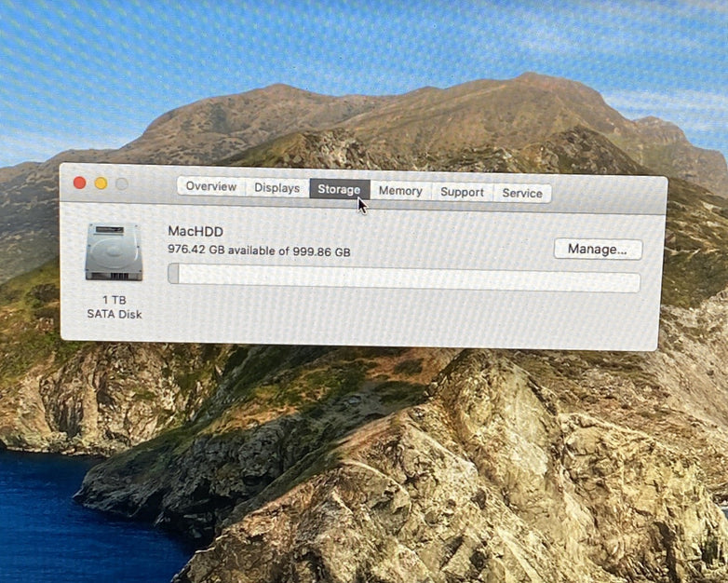Close the About This Mac window
728x583 pixels.
[x=80, y=183]
